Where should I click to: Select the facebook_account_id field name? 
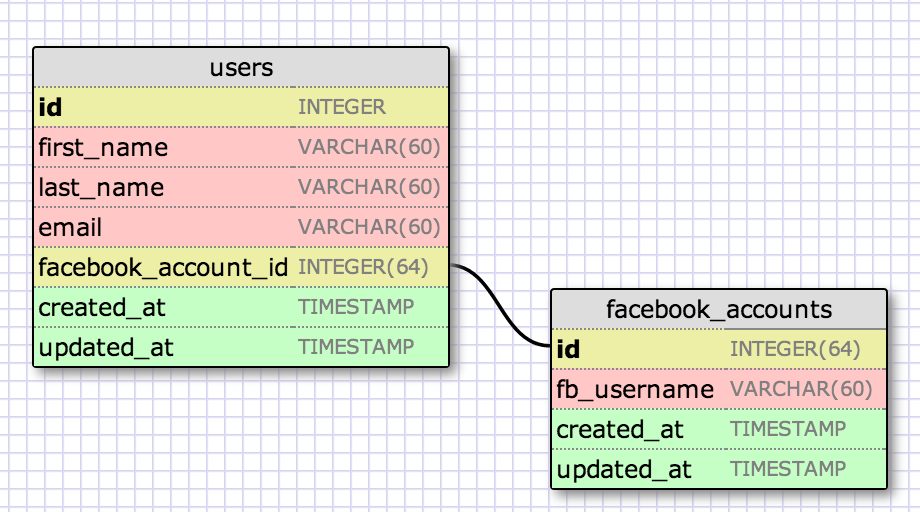click(x=163, y=268)
